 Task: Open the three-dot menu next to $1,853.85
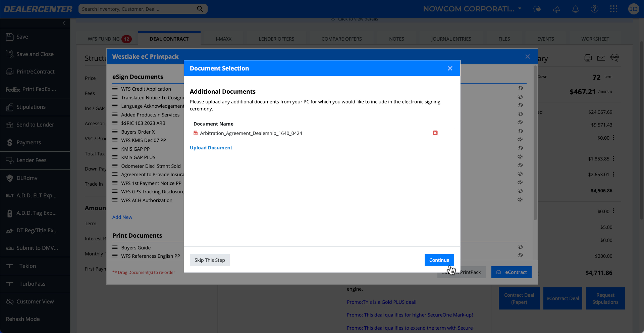(x=613, y=158)
